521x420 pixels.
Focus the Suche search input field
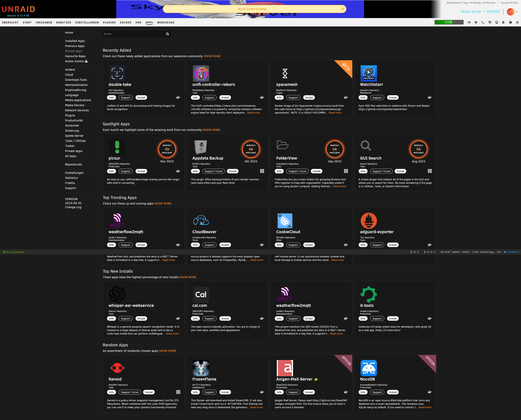(133, 34)
